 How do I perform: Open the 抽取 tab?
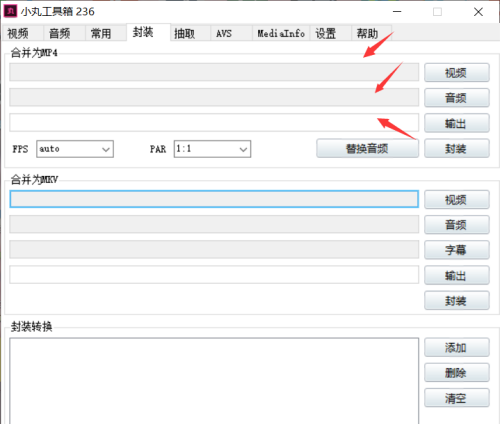(190, 33)
